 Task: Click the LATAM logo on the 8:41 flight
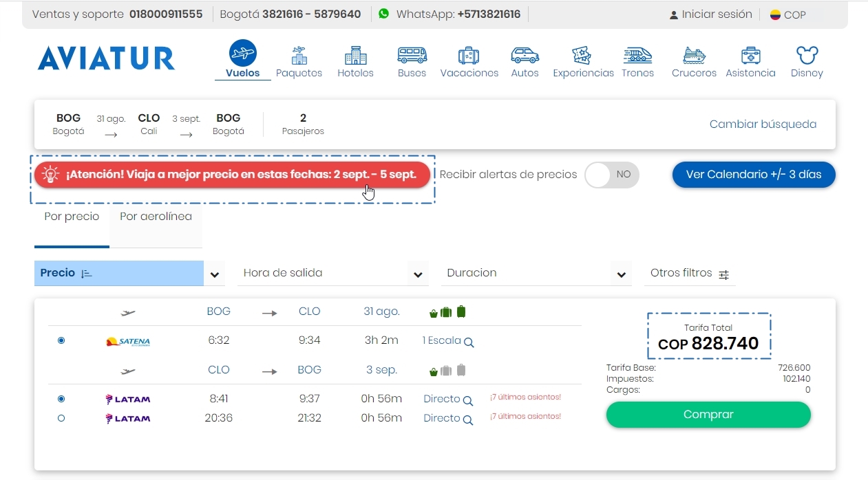coord(127,399)
